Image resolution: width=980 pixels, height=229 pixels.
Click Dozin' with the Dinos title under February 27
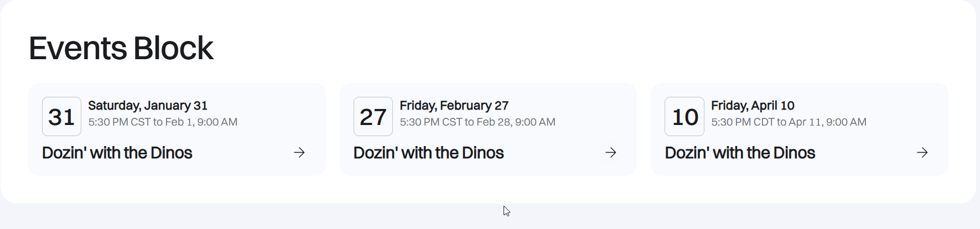pyautogui.click(x=429, y=153)
